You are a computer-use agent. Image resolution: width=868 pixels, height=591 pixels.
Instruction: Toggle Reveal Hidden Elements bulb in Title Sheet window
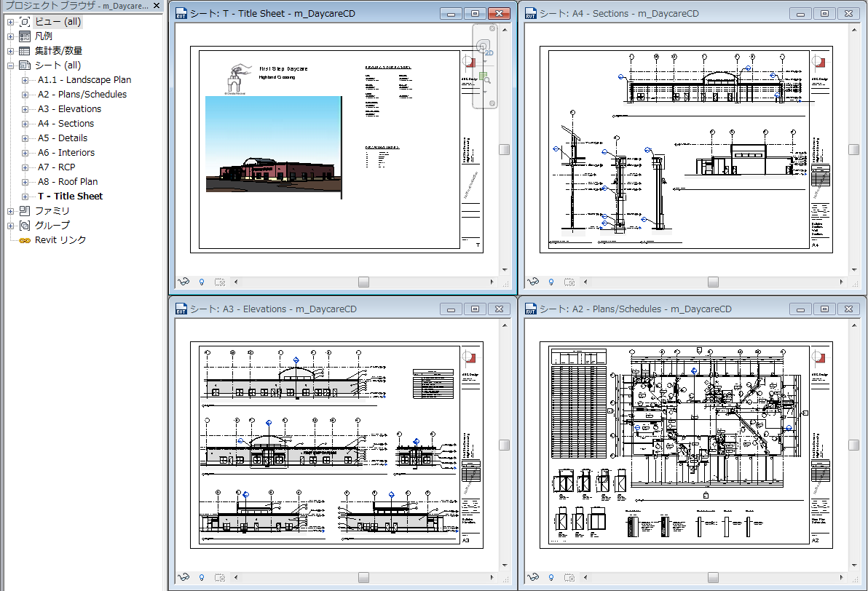202,282
